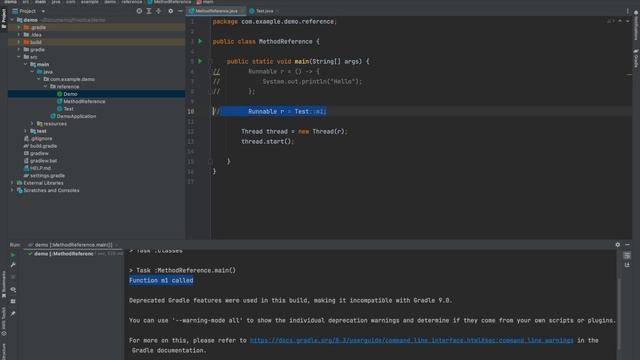Click the Collapse All icon in Project toolbar
This screenshot has width=640, height=360.
tap(159, 11)
